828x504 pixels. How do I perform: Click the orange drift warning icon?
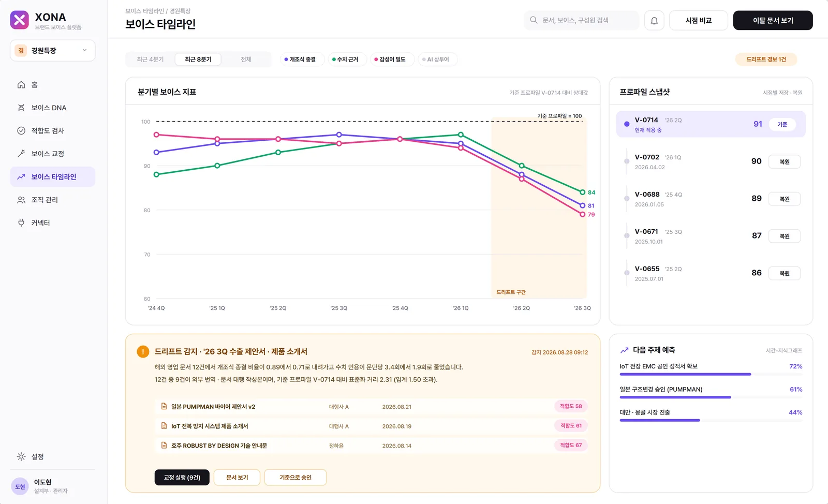pyautogui.click(x=143, y=352)
